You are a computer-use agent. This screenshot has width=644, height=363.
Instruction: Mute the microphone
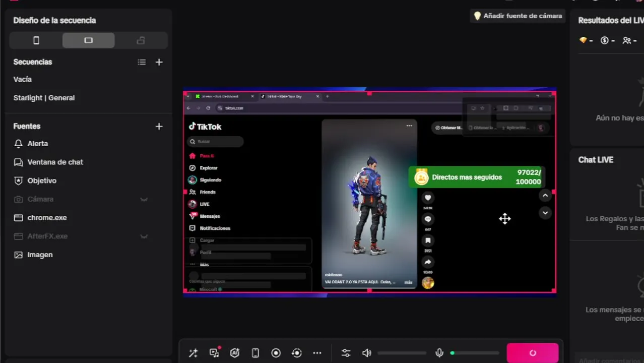[439, 353]
